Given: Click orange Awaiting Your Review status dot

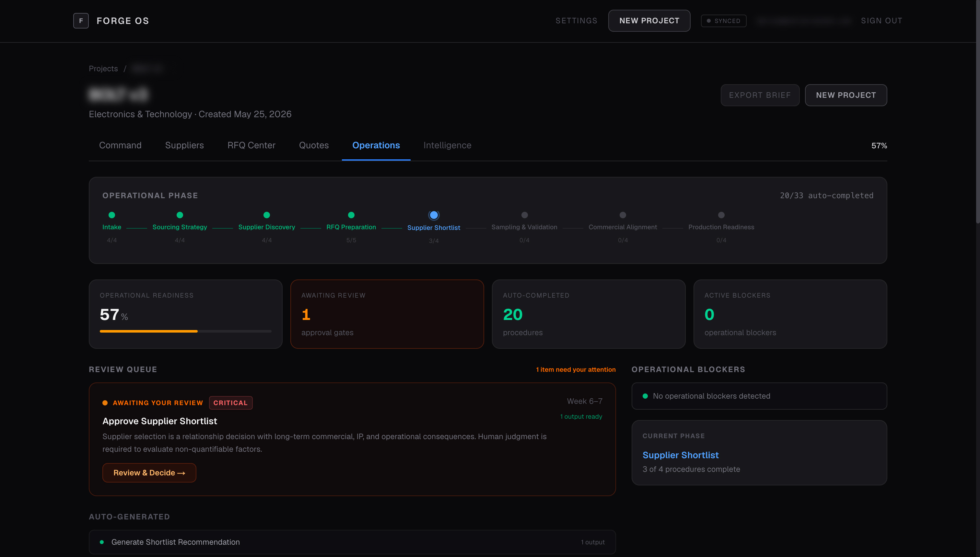Looking at the screenshot, I should (x=105, y=403).
